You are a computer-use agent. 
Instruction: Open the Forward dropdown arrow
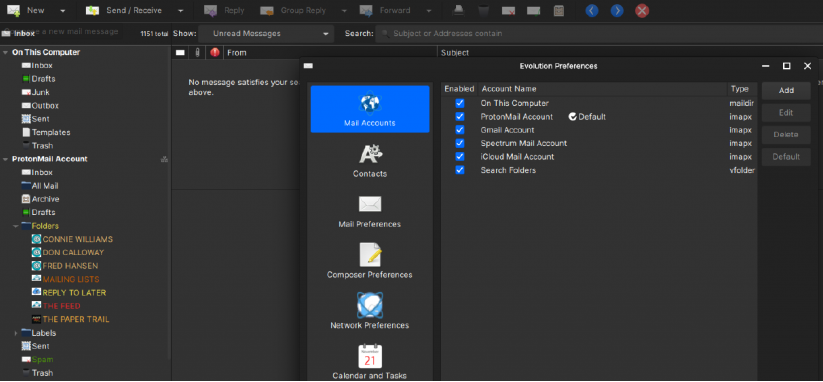click(429, 10)
